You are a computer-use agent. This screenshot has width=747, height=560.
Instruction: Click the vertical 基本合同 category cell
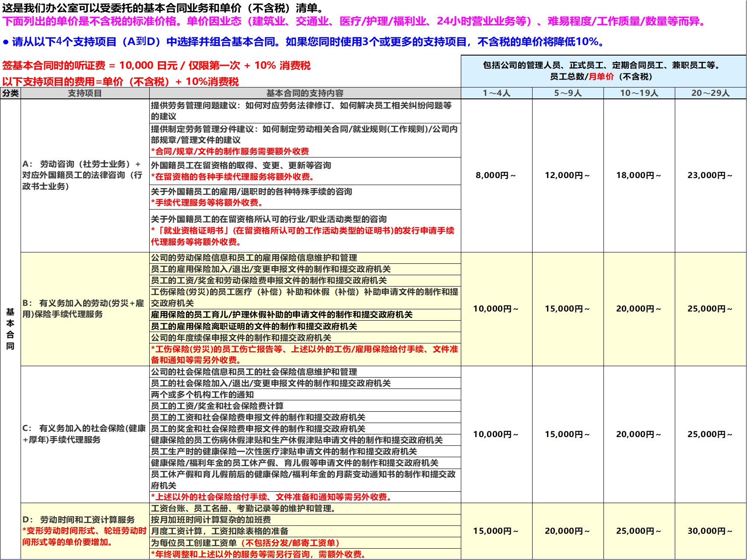point(11,329)
